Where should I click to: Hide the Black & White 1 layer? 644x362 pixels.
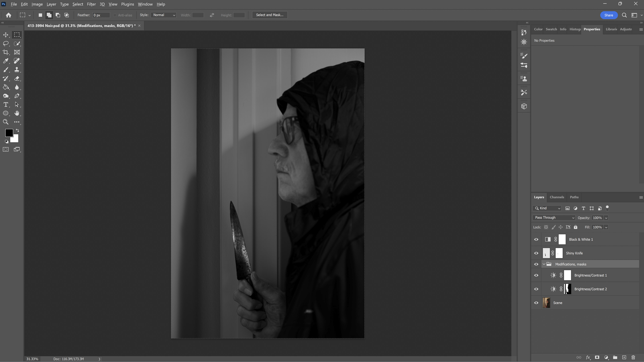click(x=536, y=240)
